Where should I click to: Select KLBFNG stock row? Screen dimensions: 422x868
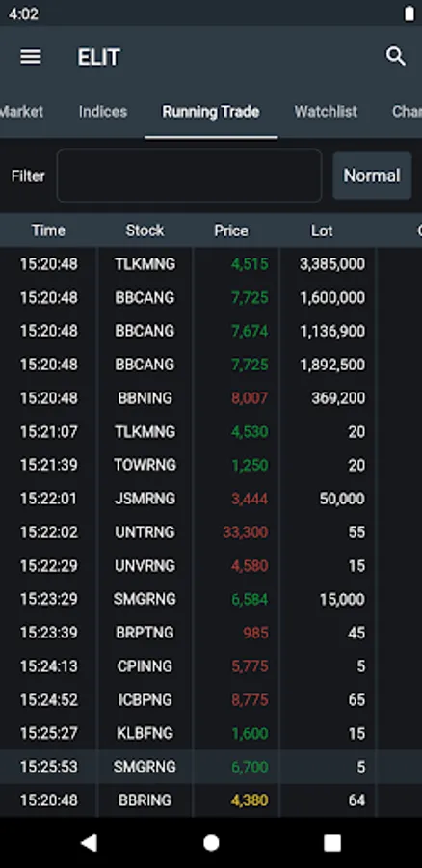coord(211,733)
